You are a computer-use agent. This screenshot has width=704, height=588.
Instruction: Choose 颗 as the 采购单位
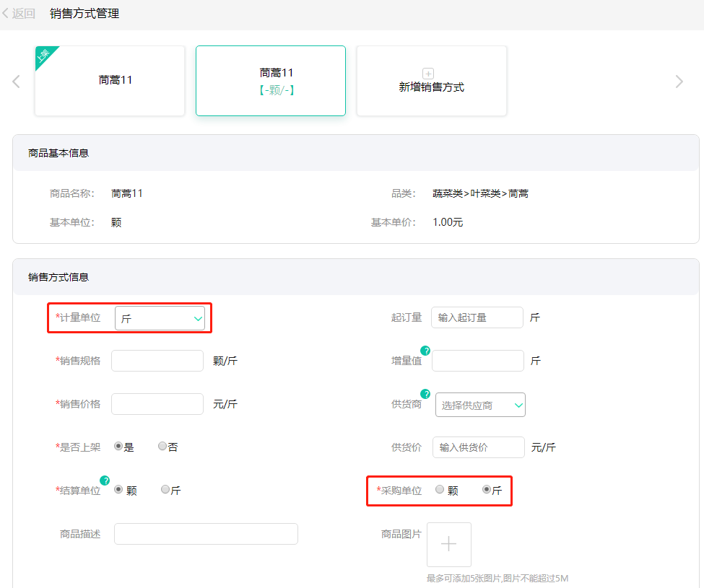point(440,489)
